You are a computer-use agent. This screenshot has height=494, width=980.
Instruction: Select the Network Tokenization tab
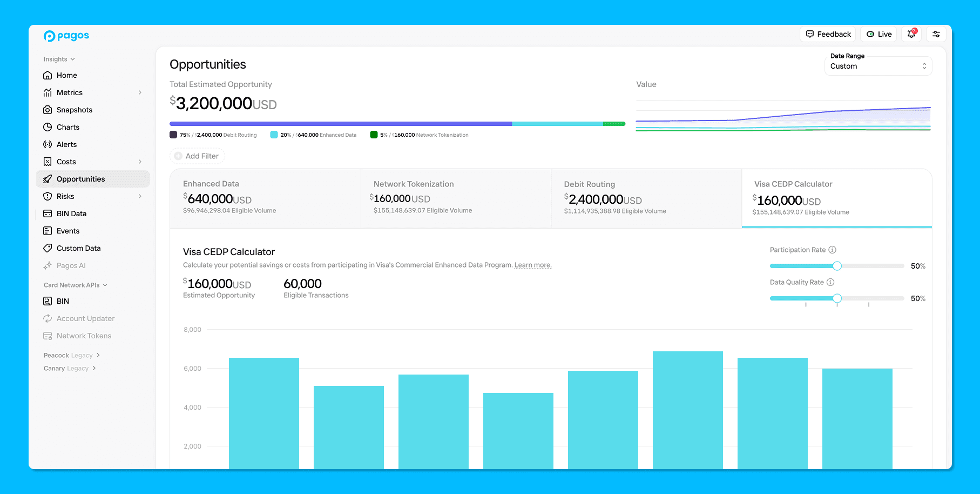456,198
